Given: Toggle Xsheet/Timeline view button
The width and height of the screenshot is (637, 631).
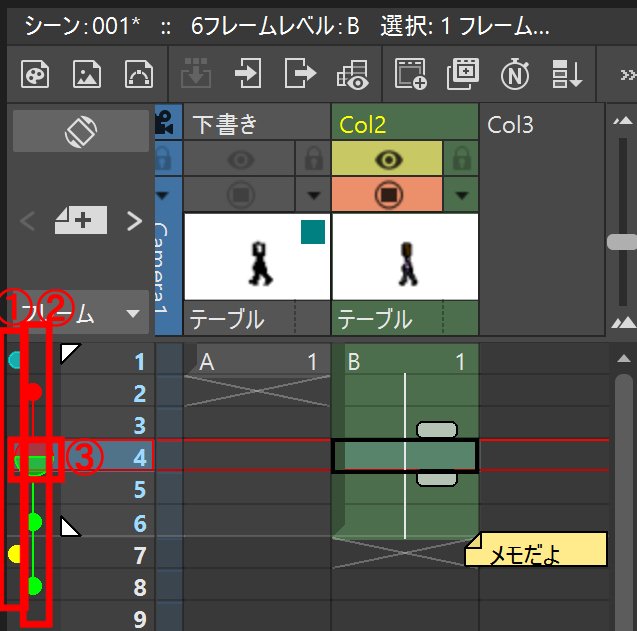Looking at the screenshot, I should (x=81, y=131).
